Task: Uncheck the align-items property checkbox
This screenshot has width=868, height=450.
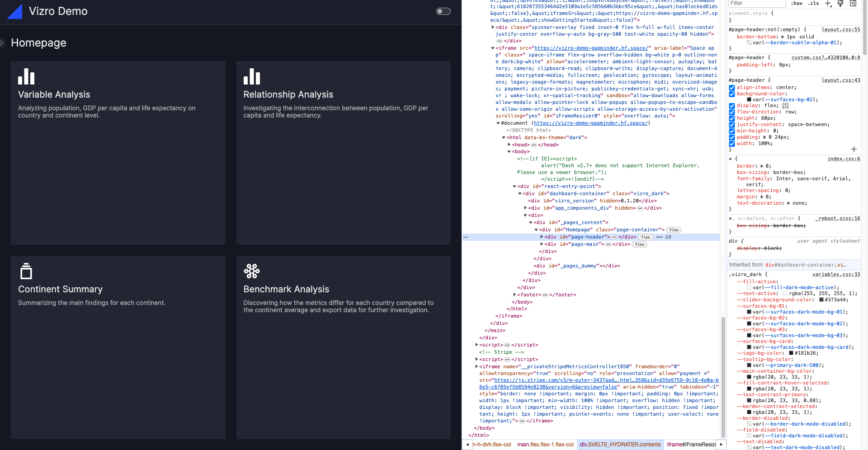Action: pos(732,88)
